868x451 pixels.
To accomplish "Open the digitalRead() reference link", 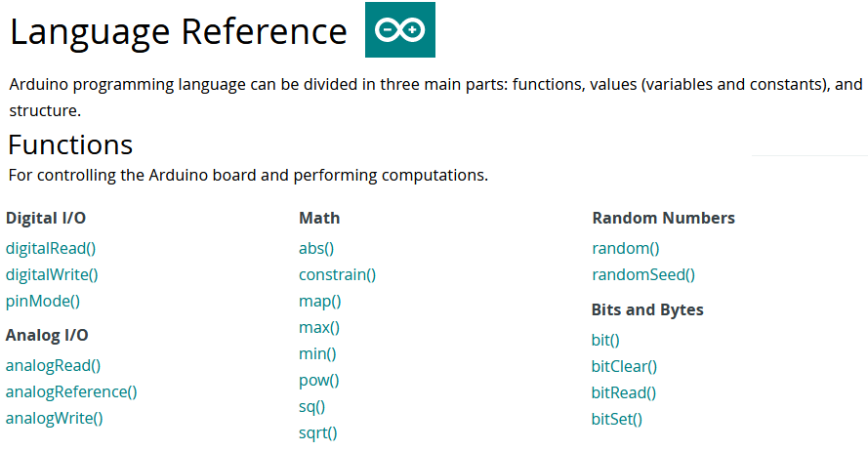I will coord(51,248).
